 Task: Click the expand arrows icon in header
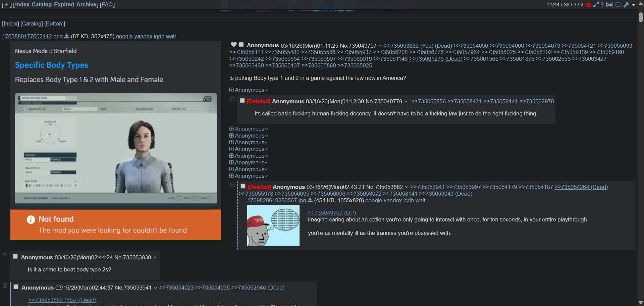pos(596,5)
